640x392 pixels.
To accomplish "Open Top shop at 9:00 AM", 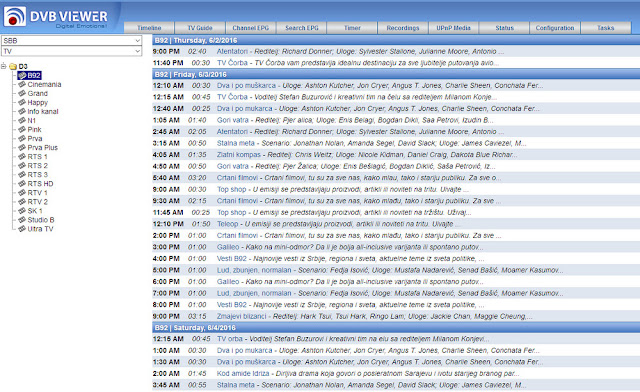I will click(x=231, y=189).
